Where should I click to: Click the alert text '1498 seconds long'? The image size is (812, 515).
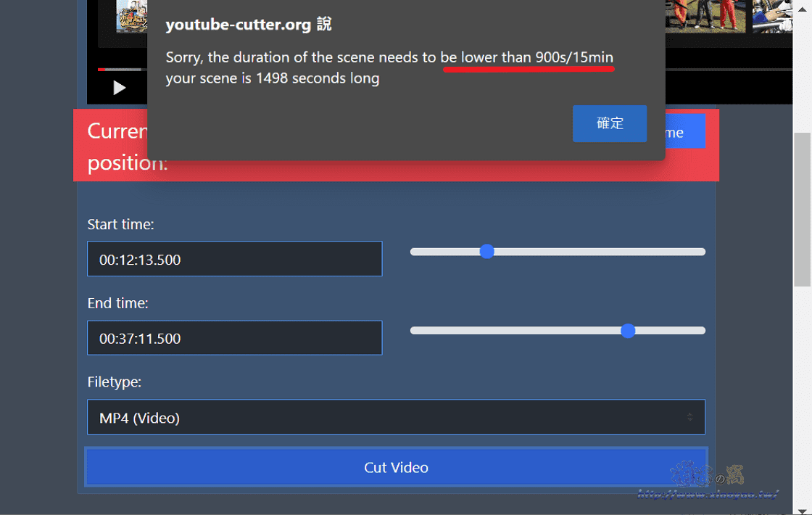point(318,78)
